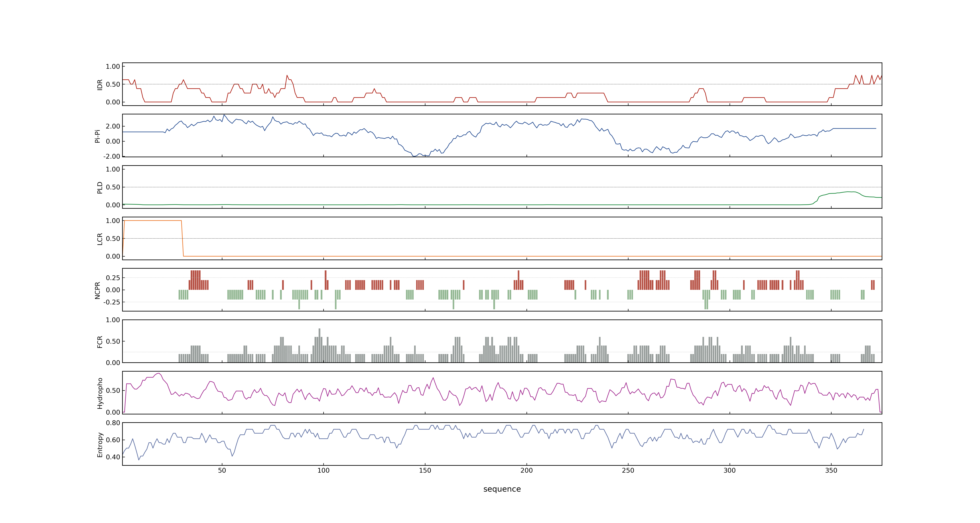Click the -0.25 tick of the NCPR panel

click(111, 302)
